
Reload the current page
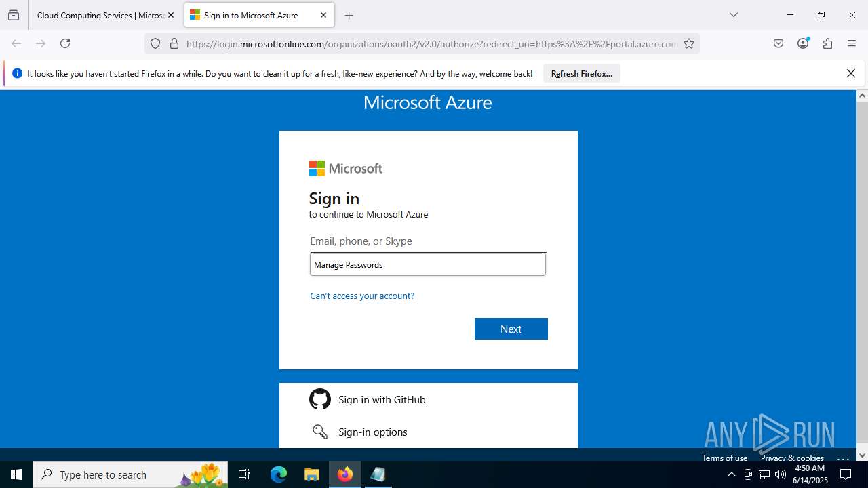(65, 43)
